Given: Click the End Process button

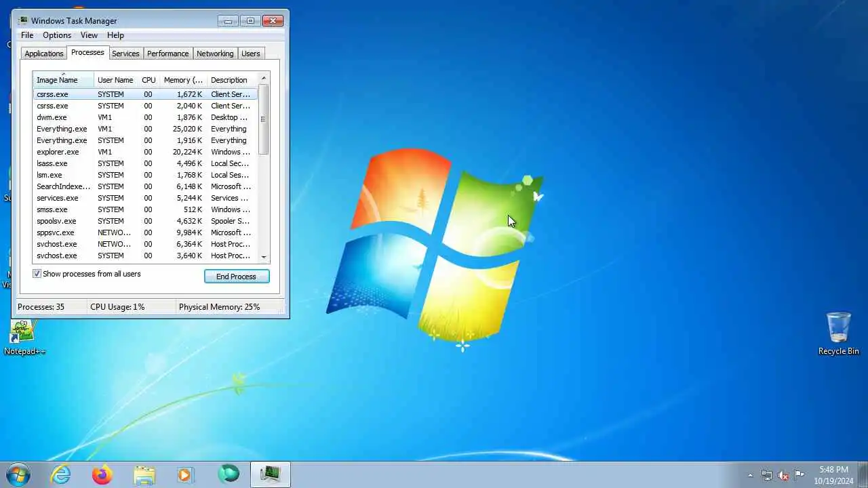Looking at the screenshot, I should (237, 277).
